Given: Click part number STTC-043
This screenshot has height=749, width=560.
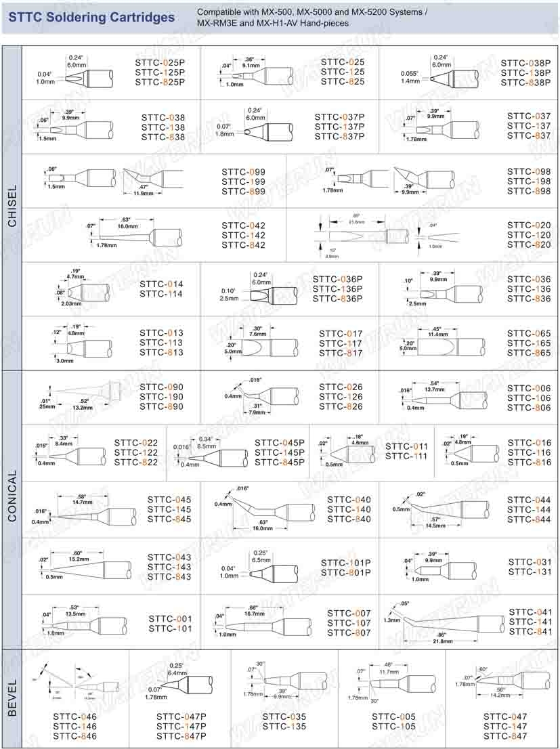Looking at the screenshot, I should point(169,557).
